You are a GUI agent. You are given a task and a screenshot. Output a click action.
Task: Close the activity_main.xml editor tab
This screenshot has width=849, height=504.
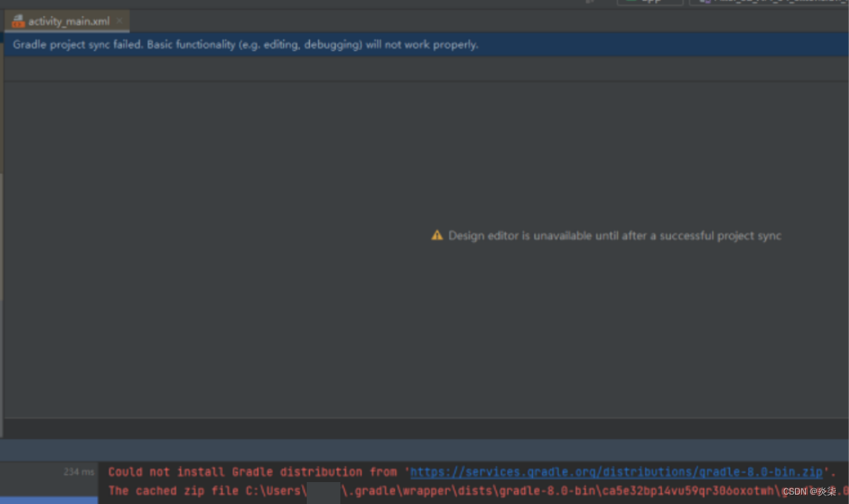tap(119, 20)
